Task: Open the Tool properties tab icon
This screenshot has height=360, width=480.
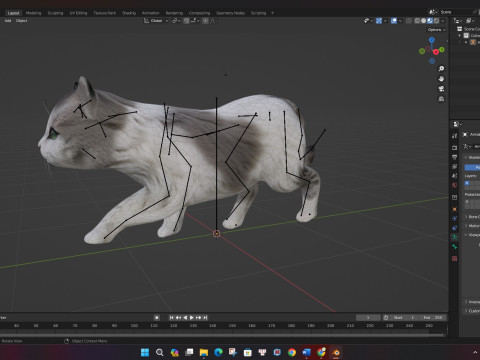Action: 455,136
